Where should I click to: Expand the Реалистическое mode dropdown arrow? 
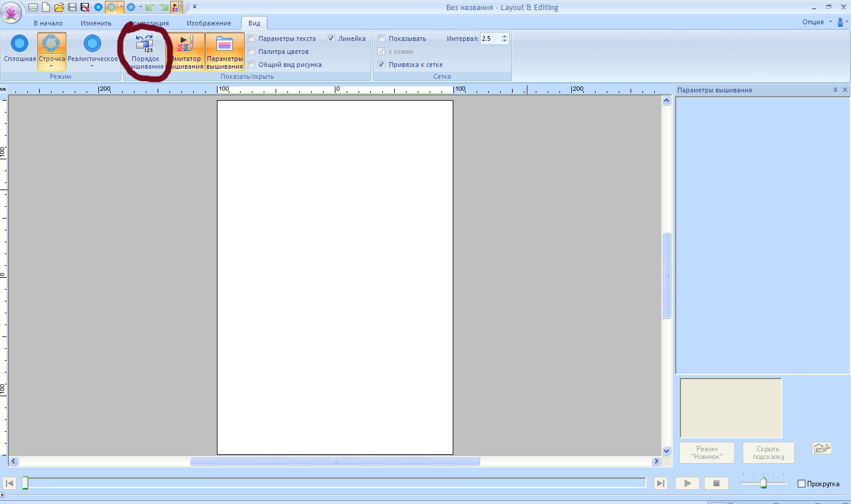(92, 66)
